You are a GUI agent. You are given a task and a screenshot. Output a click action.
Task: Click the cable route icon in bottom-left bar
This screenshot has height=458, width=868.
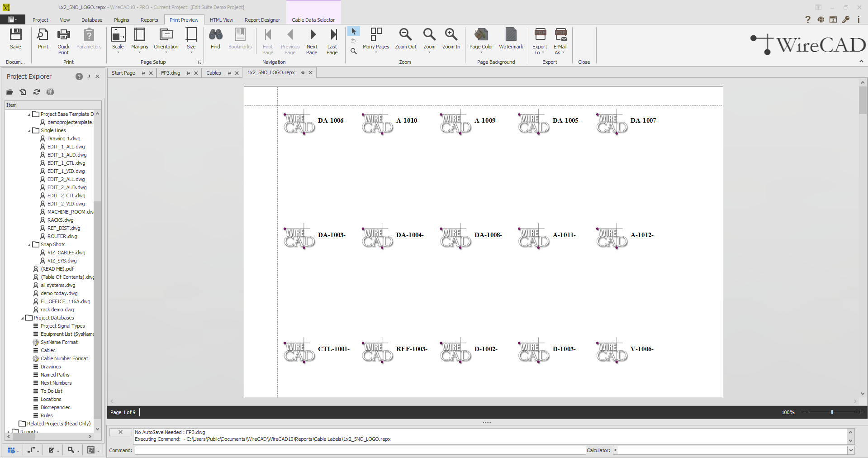(31, 450)
